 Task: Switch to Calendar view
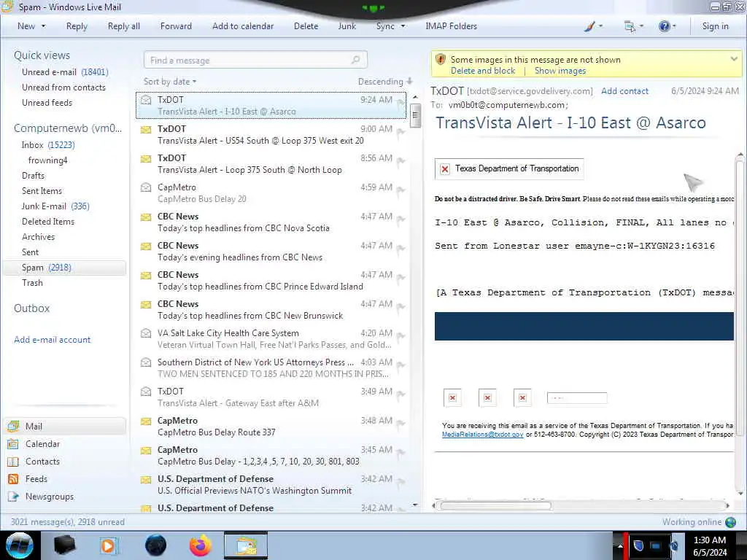tap(42, 444)
